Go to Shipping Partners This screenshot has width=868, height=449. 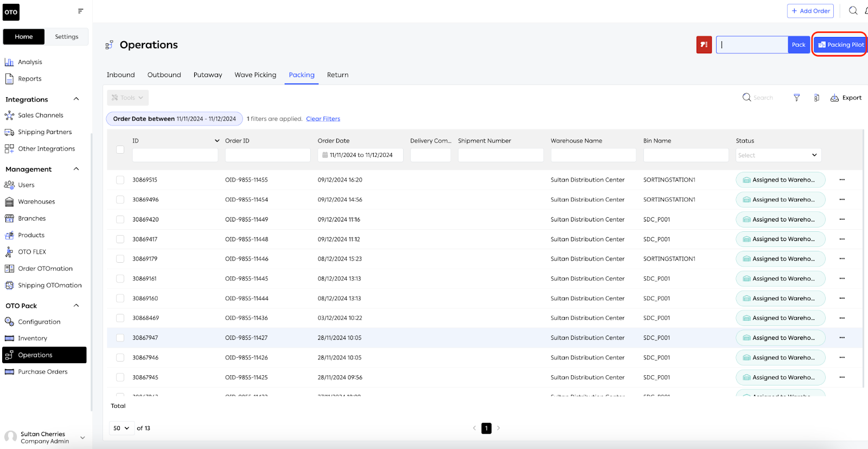click(44, 132)
